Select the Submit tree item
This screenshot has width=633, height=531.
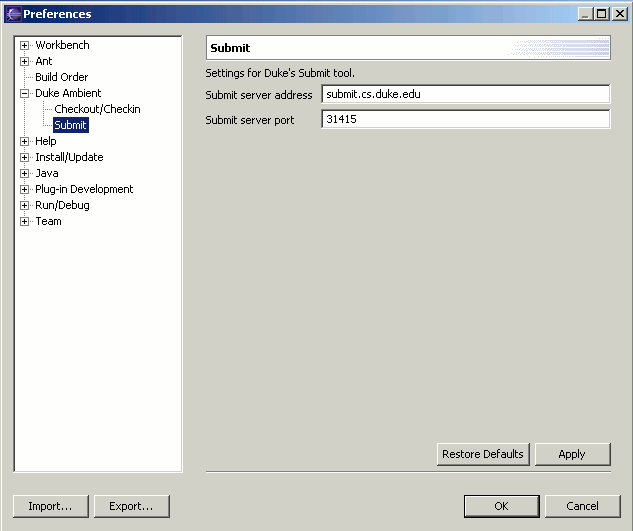click(x=71, y=125)
